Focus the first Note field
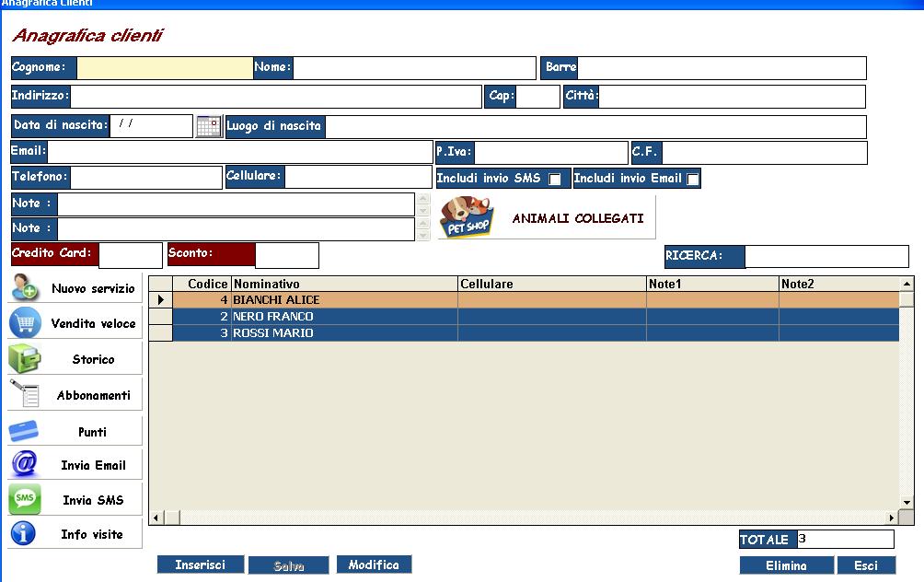This screenshot has height=582, width=924. click(236, 204)
